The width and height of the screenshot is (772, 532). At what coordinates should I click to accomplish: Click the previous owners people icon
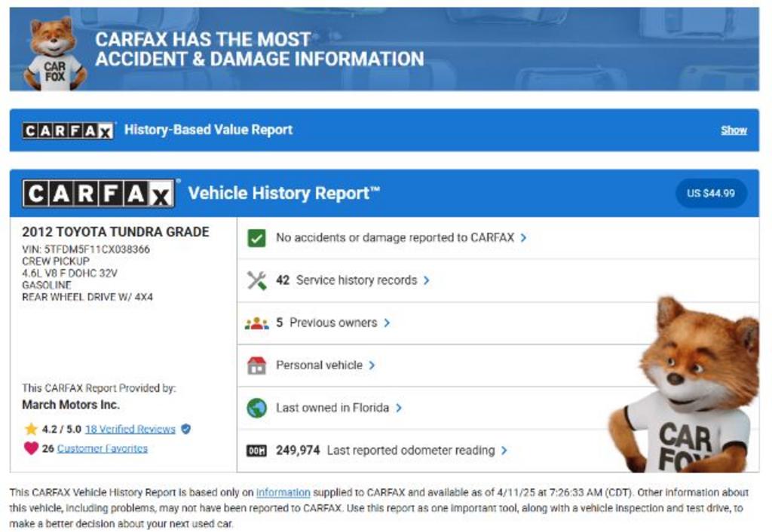point(256,323)
